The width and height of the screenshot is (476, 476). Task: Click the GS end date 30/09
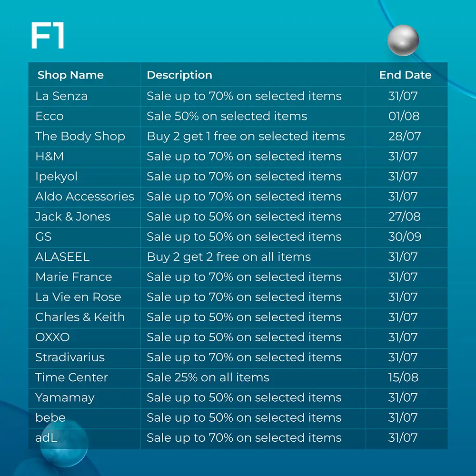405,237
